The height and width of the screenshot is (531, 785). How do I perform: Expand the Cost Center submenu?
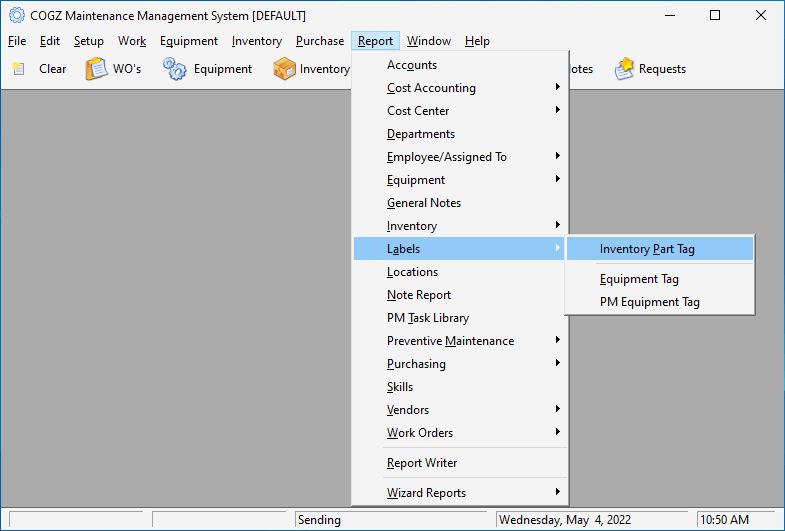click(x=460, y=111)
